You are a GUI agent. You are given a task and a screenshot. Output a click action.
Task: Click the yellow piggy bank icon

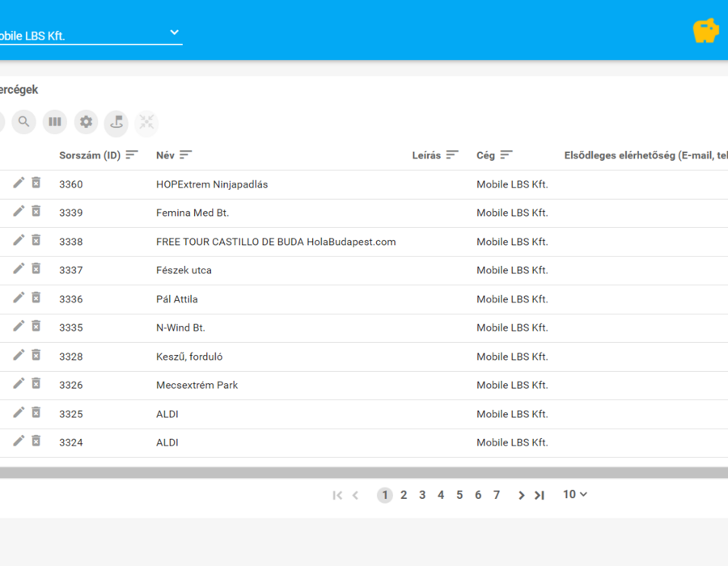click(x=705, y=31)
